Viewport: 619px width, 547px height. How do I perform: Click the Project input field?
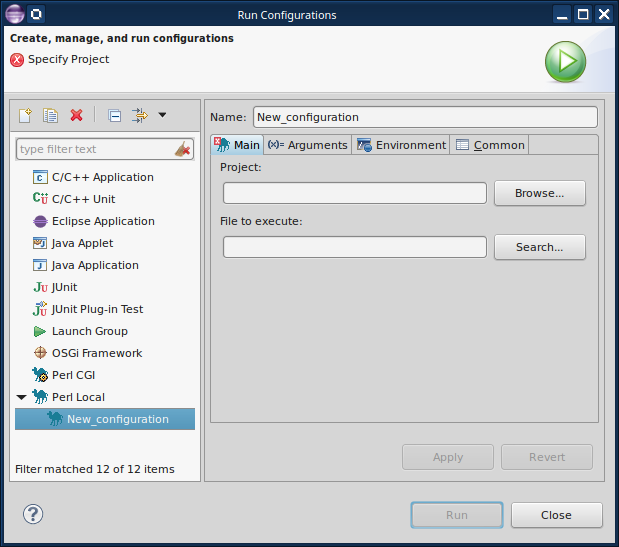pyautogui.click(x=355, y=193)
